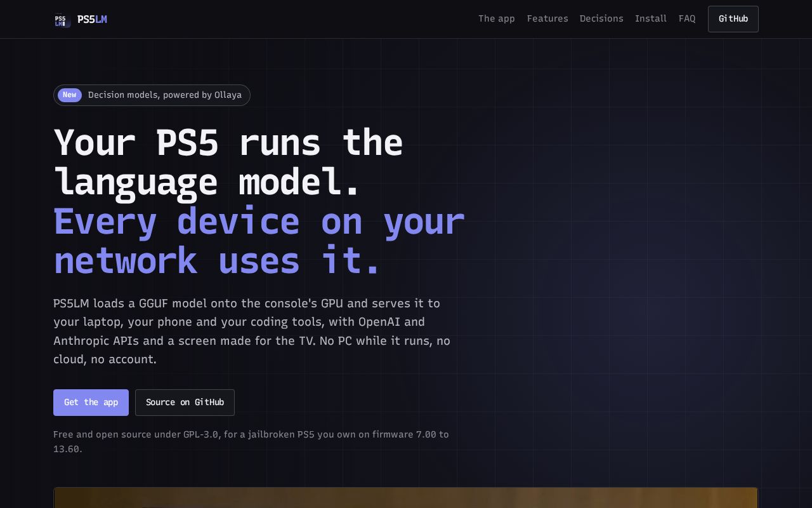Click the PS5LM logo icon
812x508 pixels.
62,20
